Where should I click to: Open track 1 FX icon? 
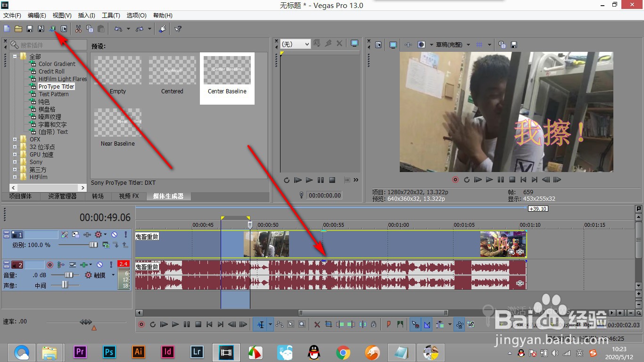tap(87, 234)
